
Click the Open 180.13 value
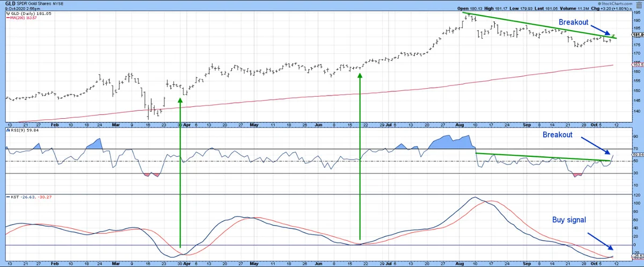[471, 9]
